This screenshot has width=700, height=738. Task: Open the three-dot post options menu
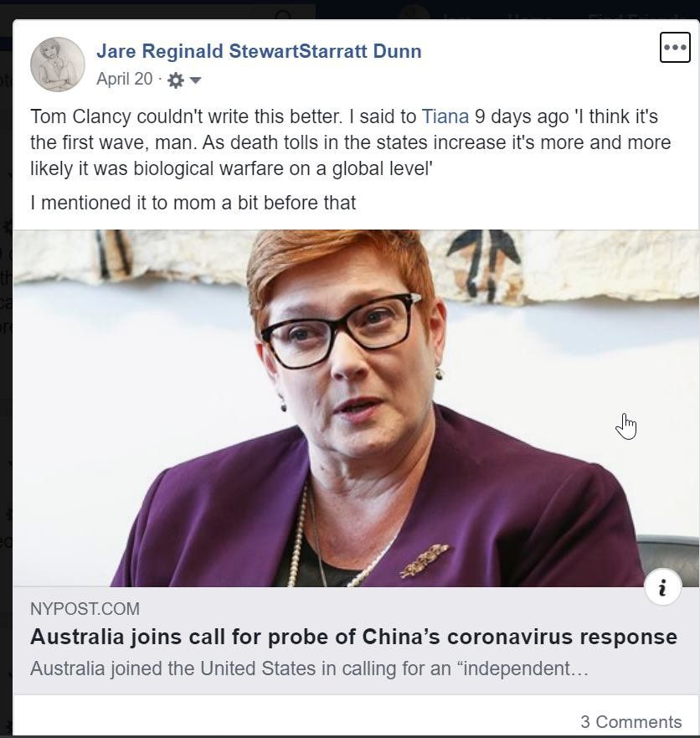tap(675, 48)
